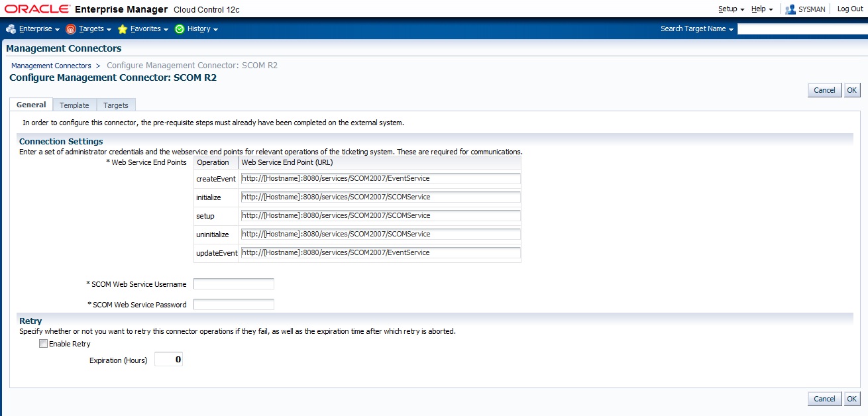Click the setup operation label

[x=205, y=216]
